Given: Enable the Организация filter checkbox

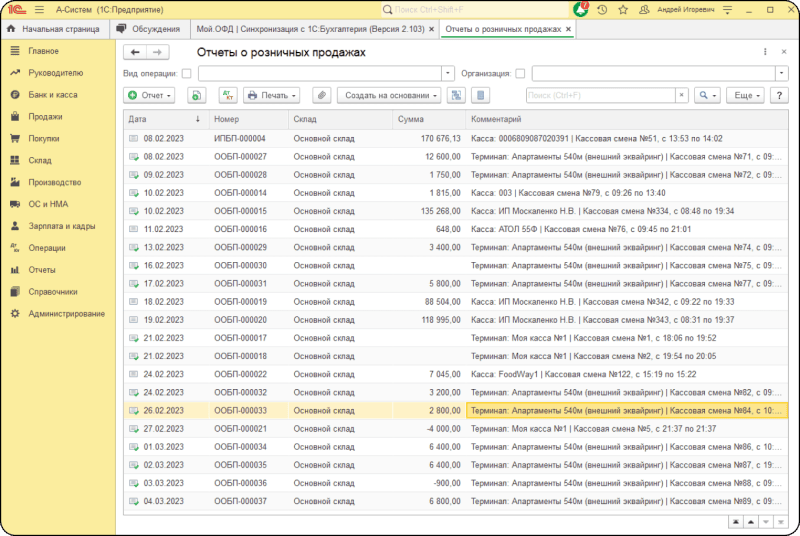Looking at the screenshot, I should [520, 74].
